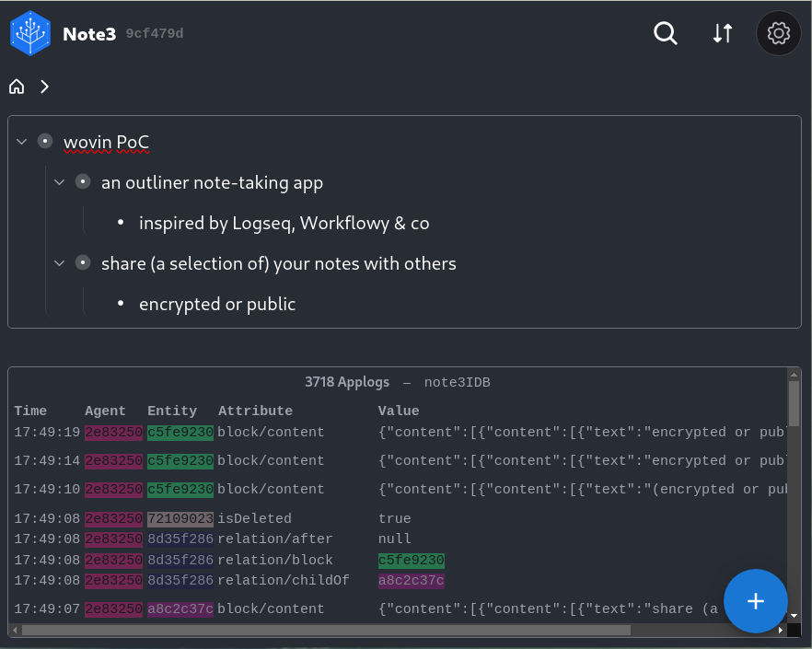Collapse 'an outliner note-taking app' block
The width and height of the screenshot is (812, 649).
[x=60, y=181]
